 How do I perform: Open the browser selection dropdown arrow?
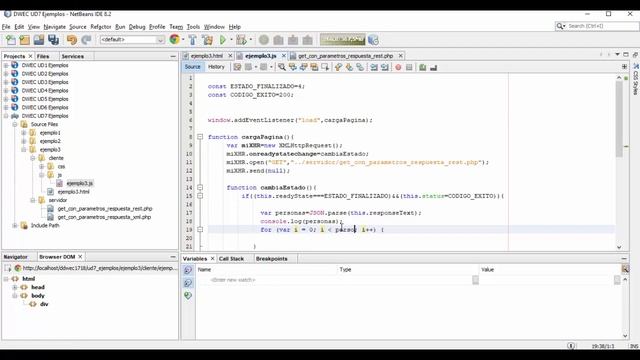(183, 40)
